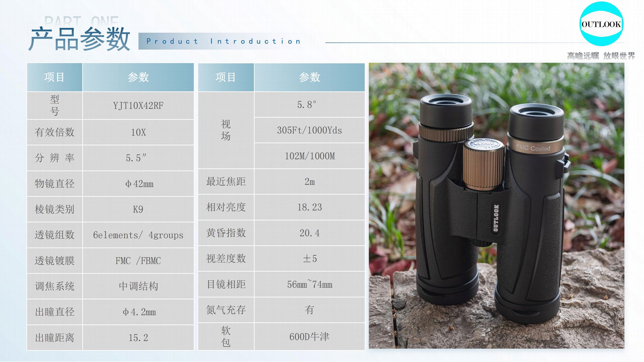This screenshot has width=644, height=362.
Task: Click the '黄昏指数' label cell
Action: tap(226, 233)
